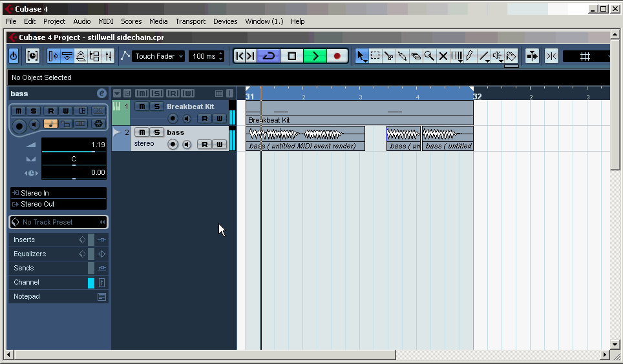The width and height of the screenshot is (623, 364).
Task: Open the Stereo Out output routing selector
Action: pos(58,204)
